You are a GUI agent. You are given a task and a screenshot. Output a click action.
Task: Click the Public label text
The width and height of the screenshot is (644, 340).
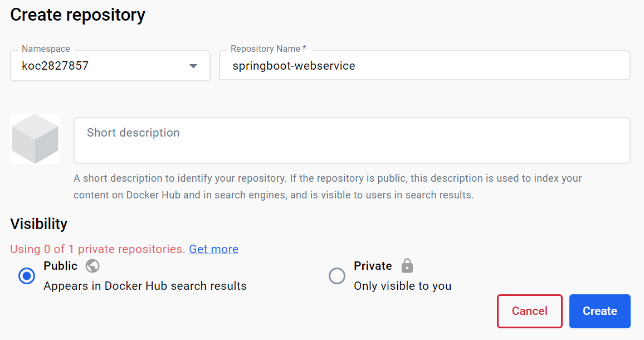point(60,266)
